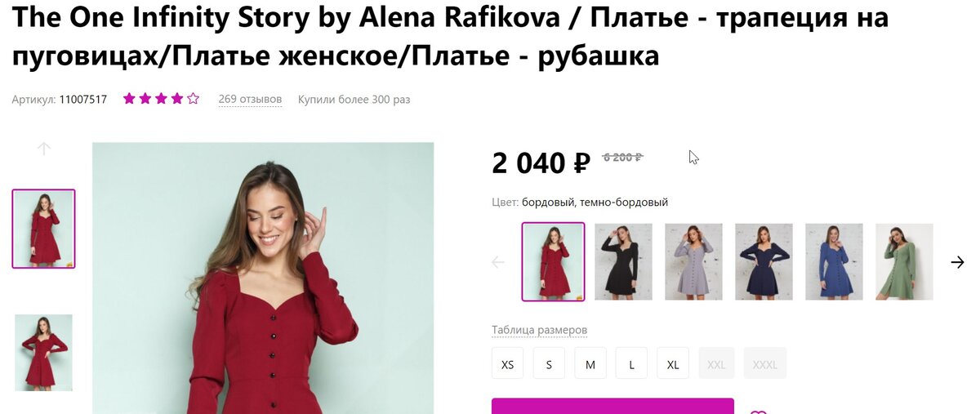Open the 269 отзывов reviews link
The width and height of the screenshot is (980, 414).
pos(250,100)
